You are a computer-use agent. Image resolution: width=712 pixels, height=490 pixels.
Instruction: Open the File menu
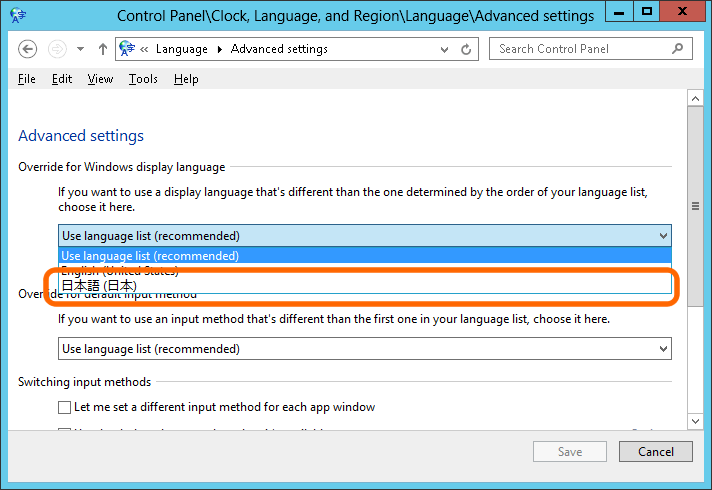point(27,79)
